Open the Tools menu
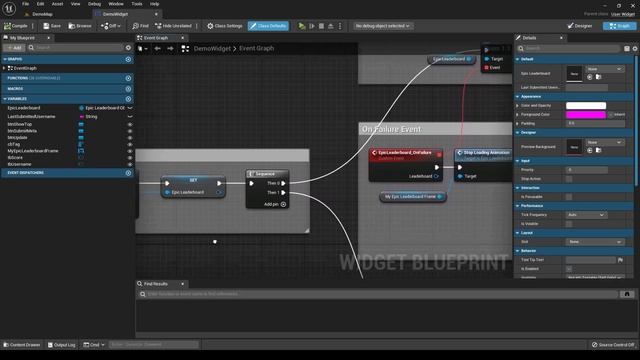The width and height of the screenshot is (640, 360). 137,4
